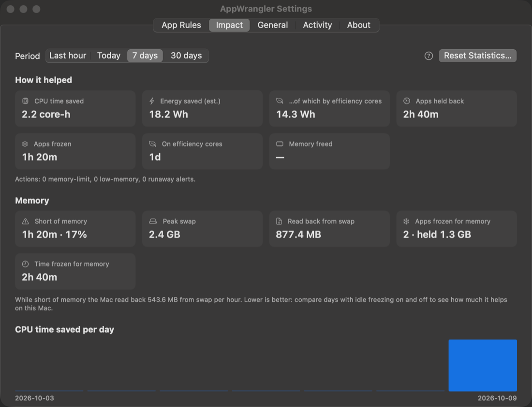532x407 pixels.
Task: Open the General tab
Action: [x=272, y=25]
